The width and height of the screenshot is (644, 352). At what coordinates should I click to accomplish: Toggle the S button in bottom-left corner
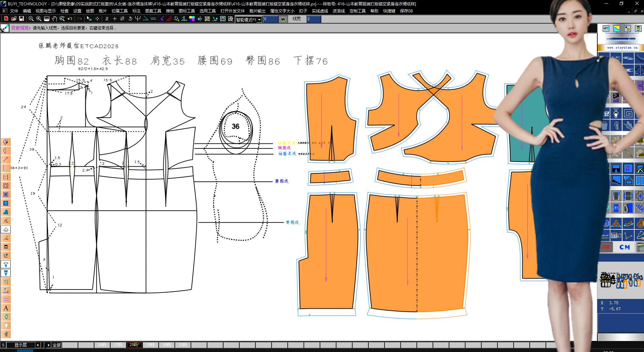click(x=3, y=345)
